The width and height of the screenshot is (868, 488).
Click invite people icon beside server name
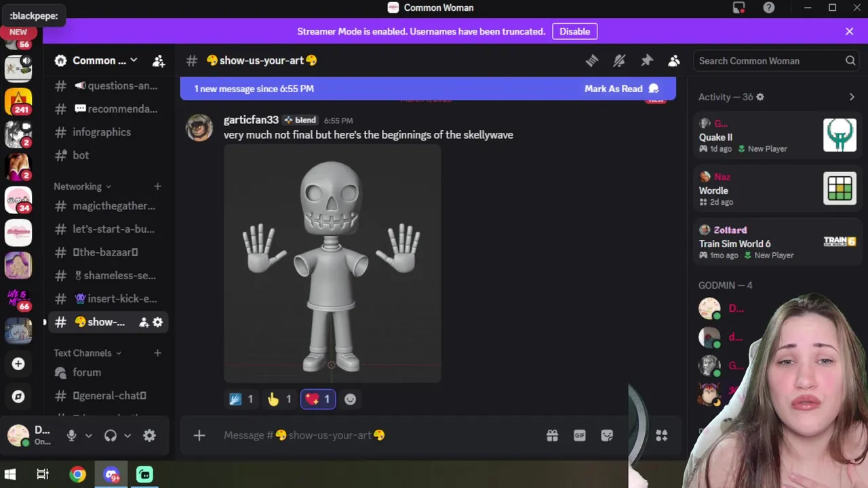[159, 60]
